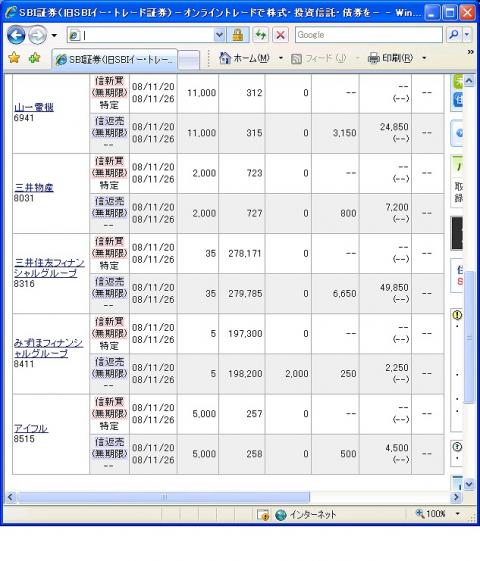Open the recent pages dropdown arrow

point(54,35)
